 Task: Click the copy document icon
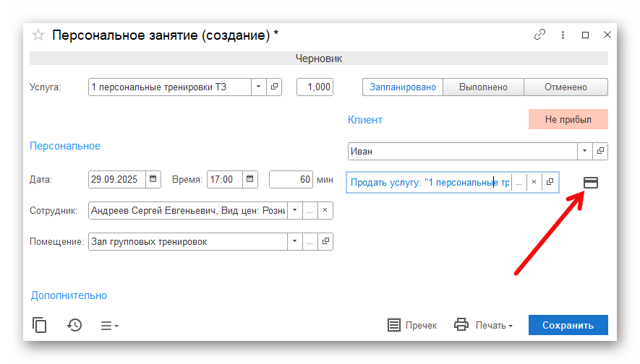[x=40, y=325]
